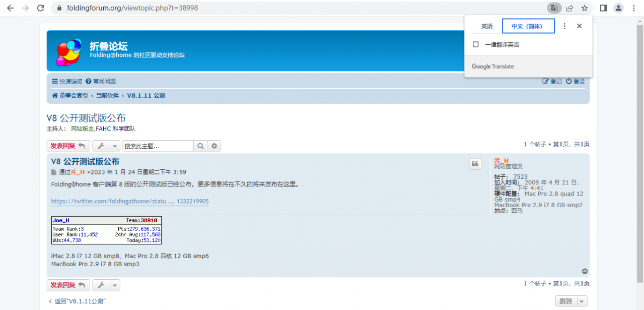Open the 跳到 jump-to dropdown

point(571,301)
